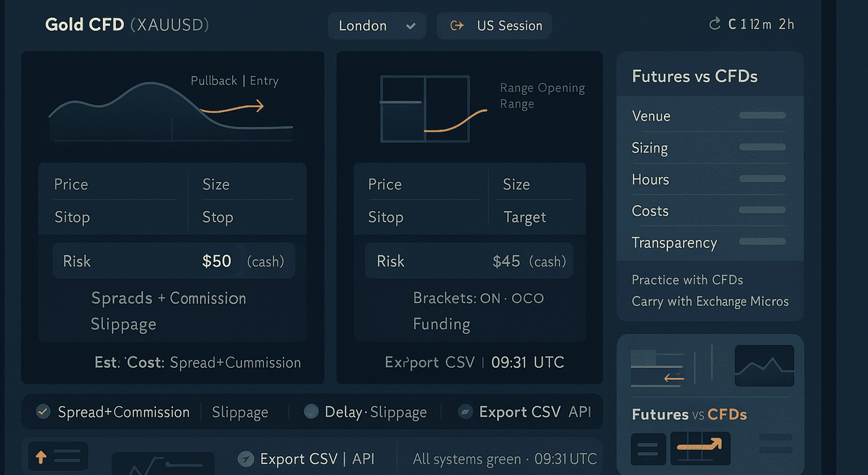Open the London session dropdown
This screenshot has width=868, height=475.
pyautogui.click(x=377, y=26)
